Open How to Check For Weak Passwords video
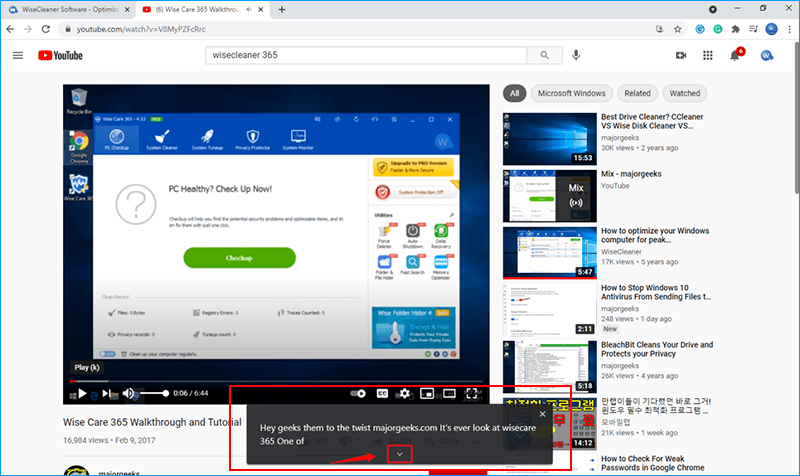Image resolution: width=800 pixels, height=476 pixels. coord(653,463)
